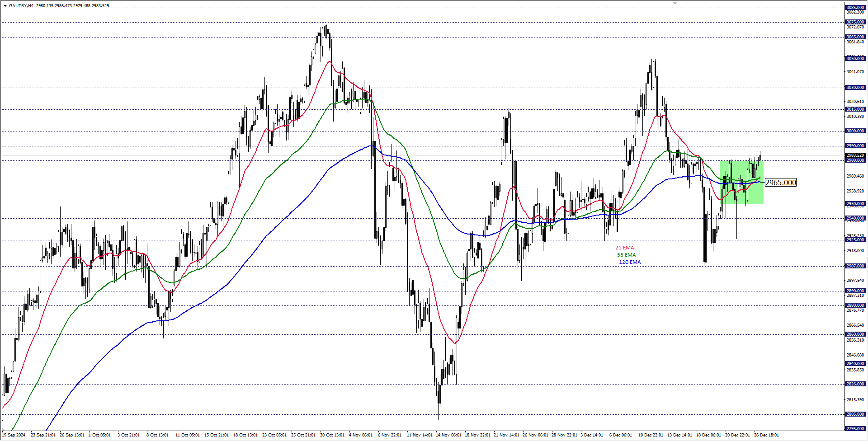
Task: Select the 3000.000 horizontal line label
Action: click(855, 131)
